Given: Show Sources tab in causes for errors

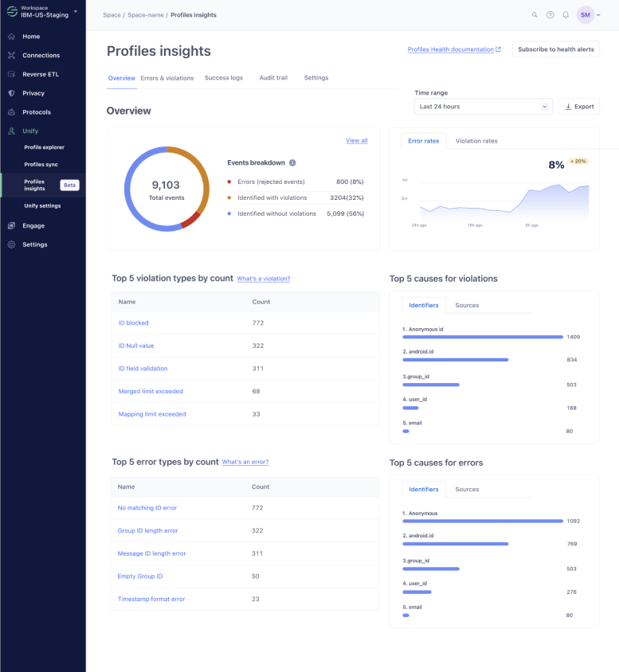Looking at the screenshot, I should pos(467,489).
